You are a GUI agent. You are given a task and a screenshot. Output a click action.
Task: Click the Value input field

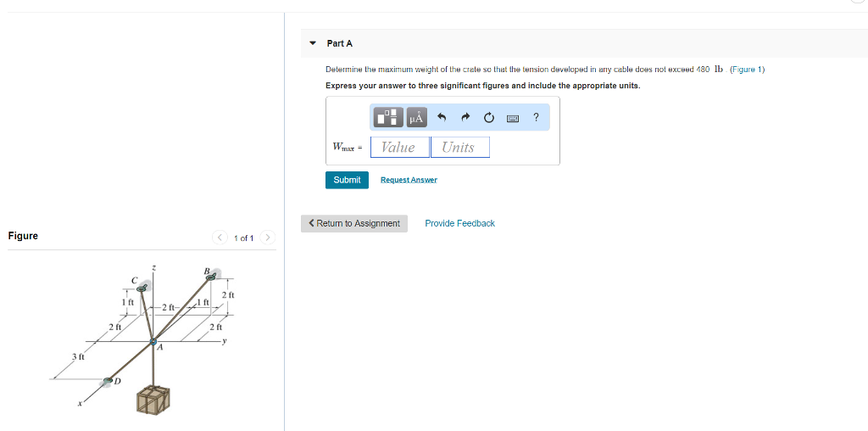[400, 148]
